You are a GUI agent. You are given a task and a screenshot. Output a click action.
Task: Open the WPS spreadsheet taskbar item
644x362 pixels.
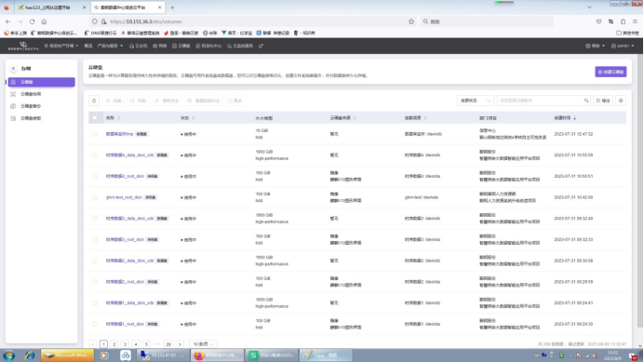pyautogui.click(x=272, y=355)
